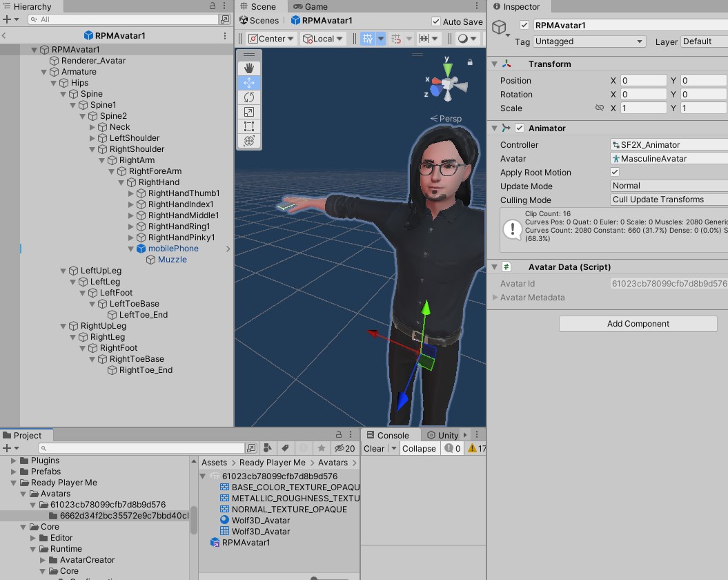
Task: Click the Project search by type icon
Action: pyautogui.click(x=268, y=448)
